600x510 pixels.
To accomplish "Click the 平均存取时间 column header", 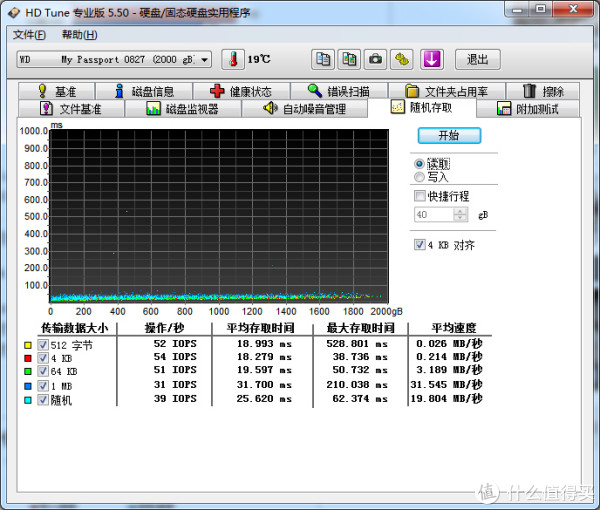I will coord(261,328).
